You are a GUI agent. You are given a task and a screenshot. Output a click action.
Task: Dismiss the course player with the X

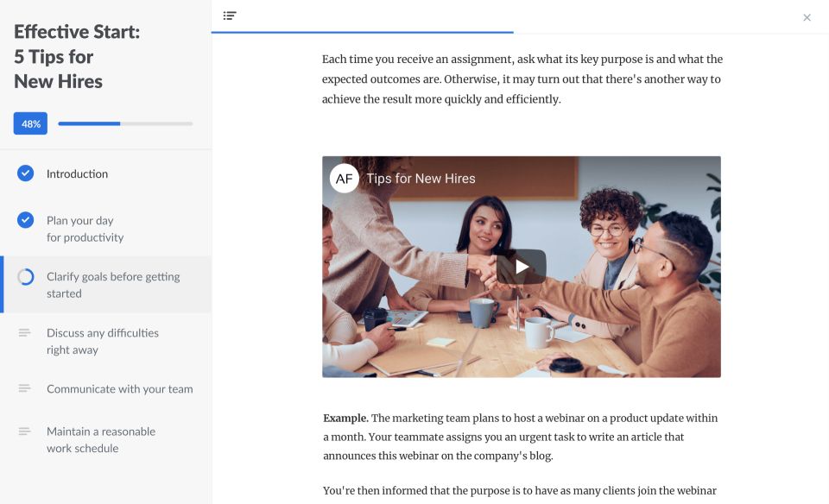[807, 17]
